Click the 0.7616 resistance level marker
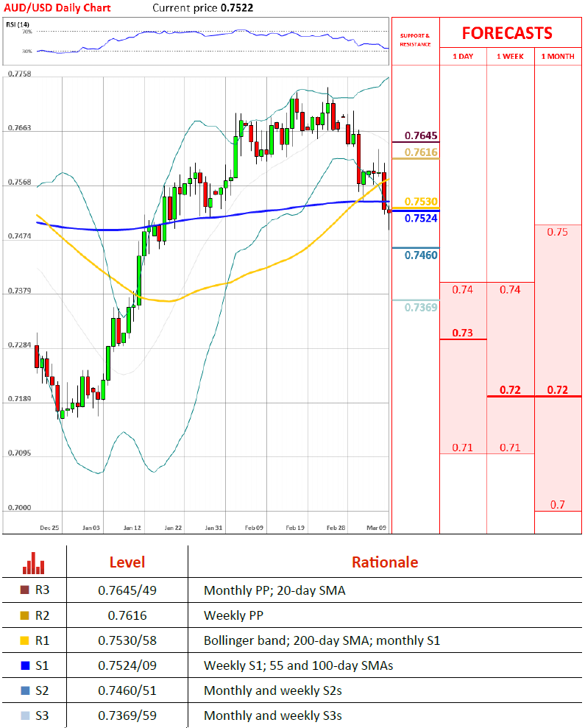Viewport: 585px width, 728px height. point(421,152)
